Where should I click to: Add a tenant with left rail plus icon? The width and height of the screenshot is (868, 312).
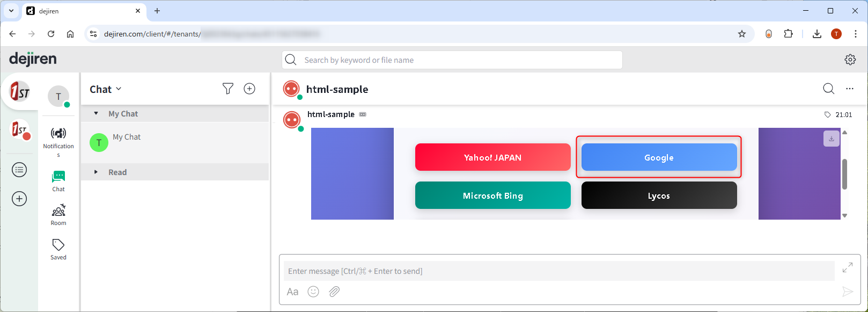(x=19, y=199)
